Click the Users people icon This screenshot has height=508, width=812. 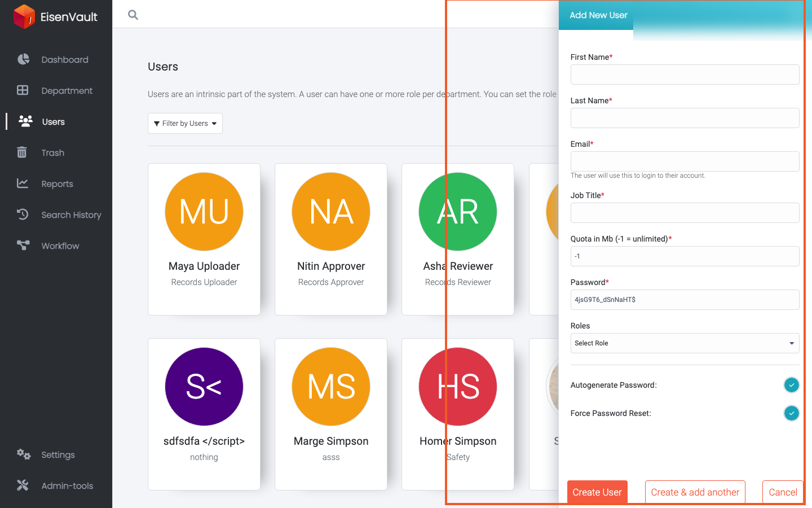(x=25, y=121)
